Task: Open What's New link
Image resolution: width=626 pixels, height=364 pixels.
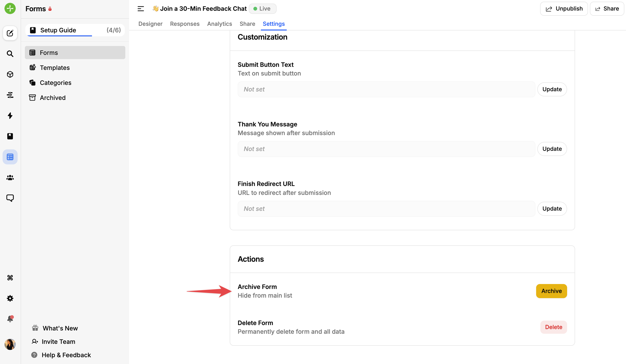Action: click(55, 328)
